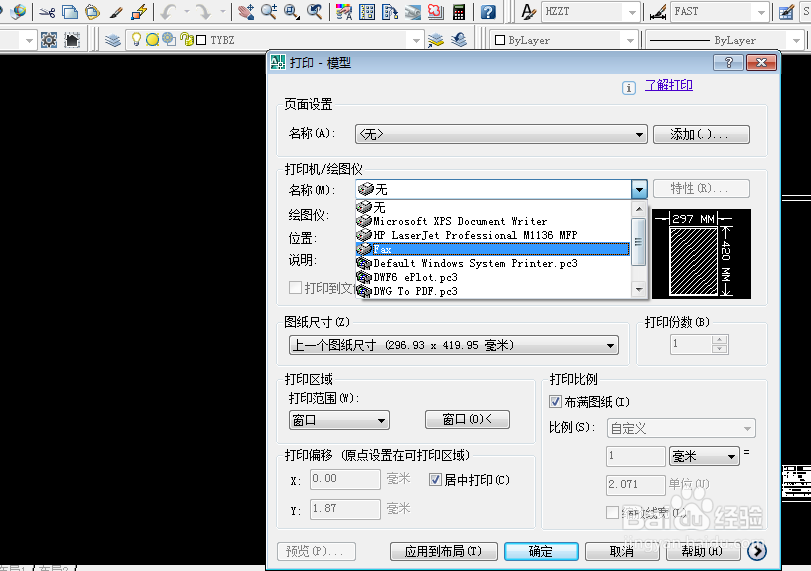The width and height of the screenshot is (811, 571).
Task: Select the Match Properties brush icon
Action: coord(116,11)
